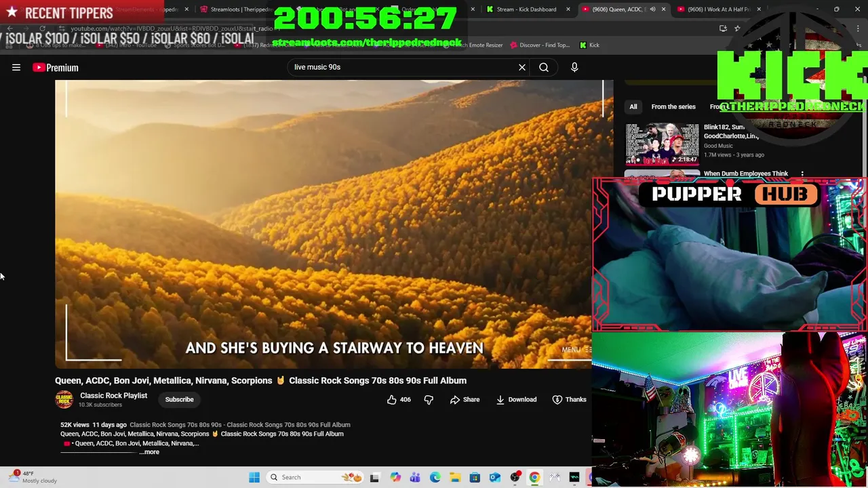Screen dimensions: 868x488
Task: Open the Blink182 mix video thumbnail
Action: pos(662,144)
